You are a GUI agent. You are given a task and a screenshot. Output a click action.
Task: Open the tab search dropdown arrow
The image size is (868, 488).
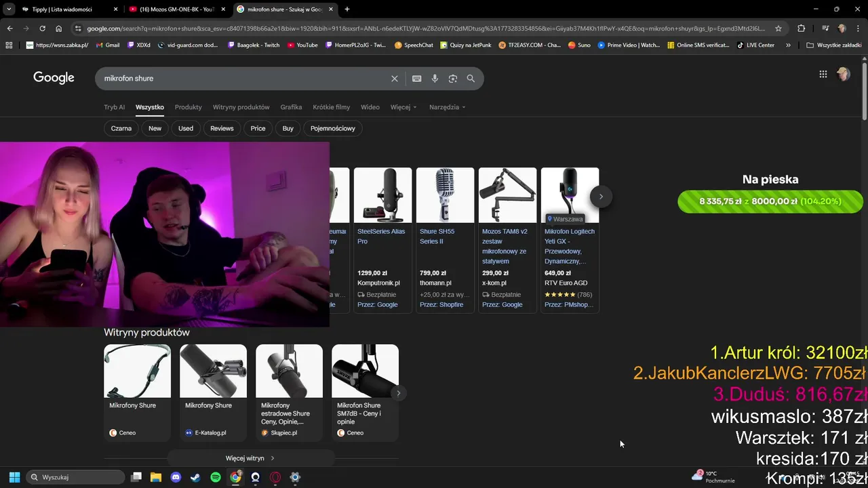click(9, 9)
